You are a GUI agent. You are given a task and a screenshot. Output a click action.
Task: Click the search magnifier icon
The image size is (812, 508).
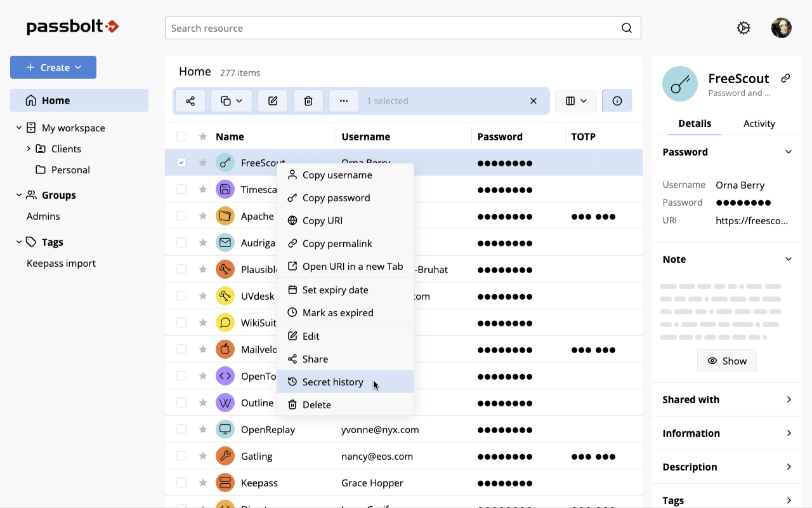point(627,28)
